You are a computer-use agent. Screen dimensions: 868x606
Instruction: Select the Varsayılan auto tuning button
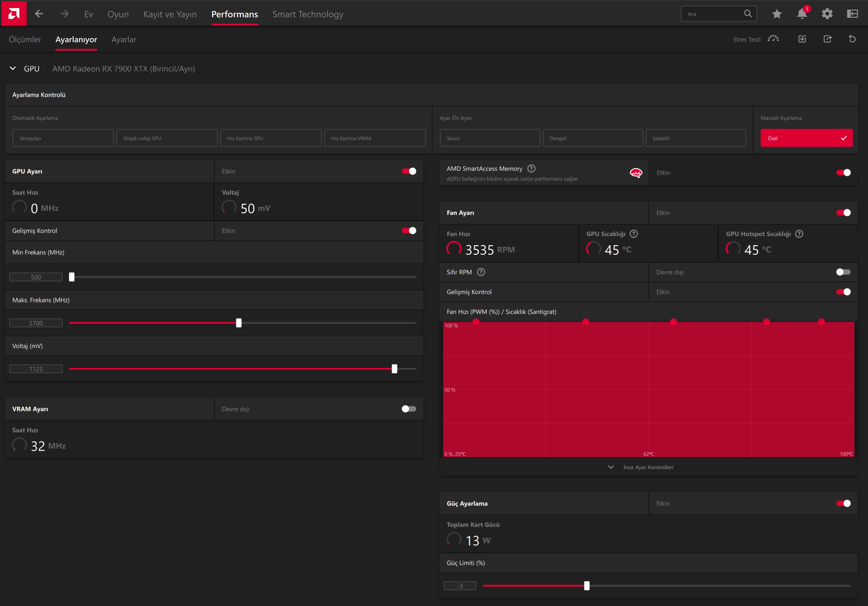(x=63, y=138)
